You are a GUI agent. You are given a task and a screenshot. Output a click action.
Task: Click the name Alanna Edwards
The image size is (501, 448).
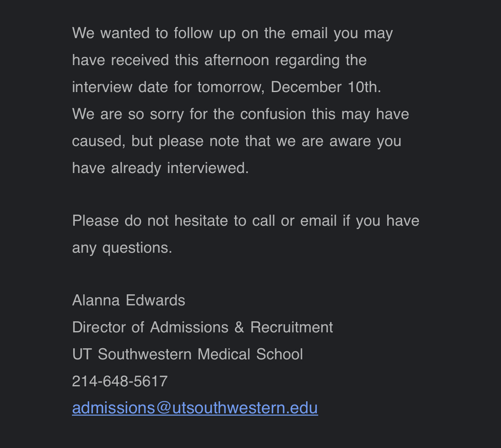(x=129, y=300)
